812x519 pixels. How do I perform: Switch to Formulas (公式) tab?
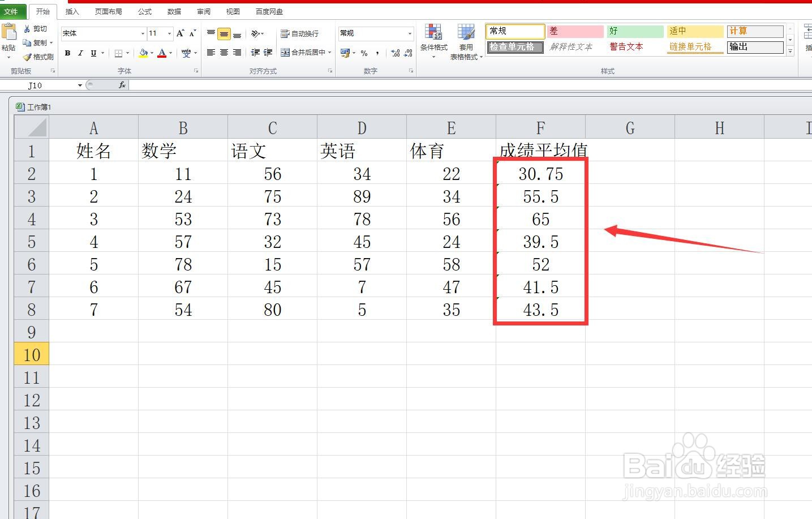[145, 11]
